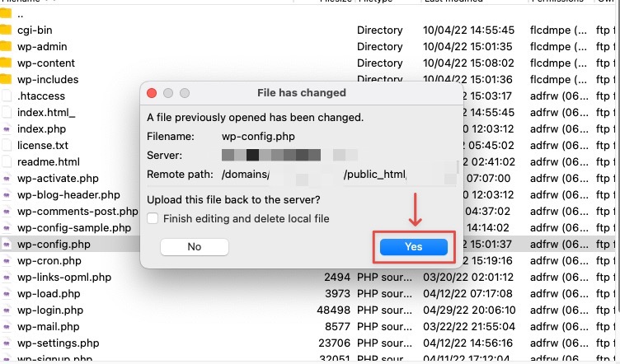Click the wp-config.php file icon
Image resolution: width=620 pixels, height=364 pixels.
(x=7, y=245)
